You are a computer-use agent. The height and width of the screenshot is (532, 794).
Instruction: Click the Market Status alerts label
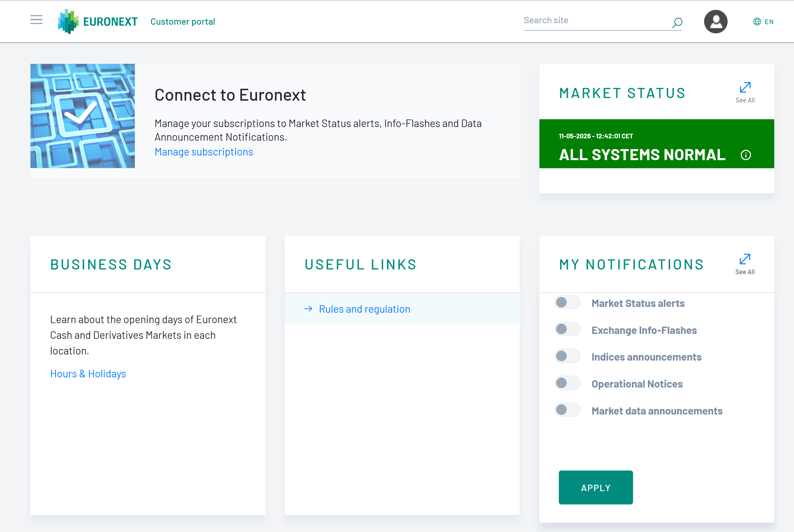point(638,303)
